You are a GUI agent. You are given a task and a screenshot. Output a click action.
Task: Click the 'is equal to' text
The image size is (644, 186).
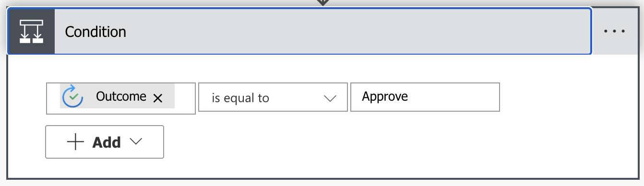[x=240, y=98]
